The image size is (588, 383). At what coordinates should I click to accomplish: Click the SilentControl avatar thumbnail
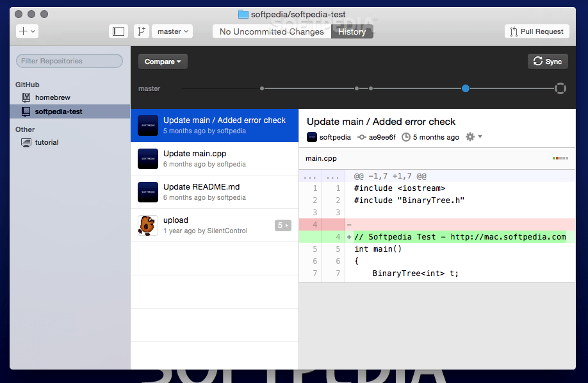(x=148, y=225)
